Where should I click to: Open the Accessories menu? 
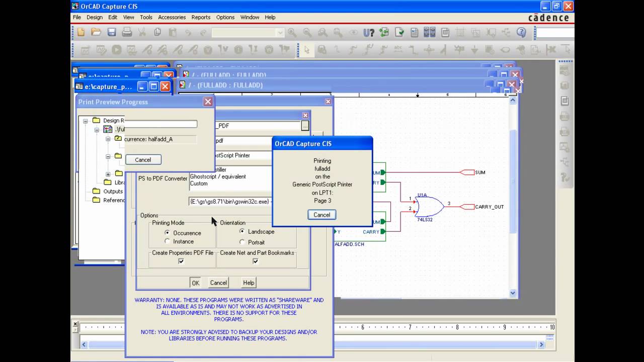click(x=172, y=17)
